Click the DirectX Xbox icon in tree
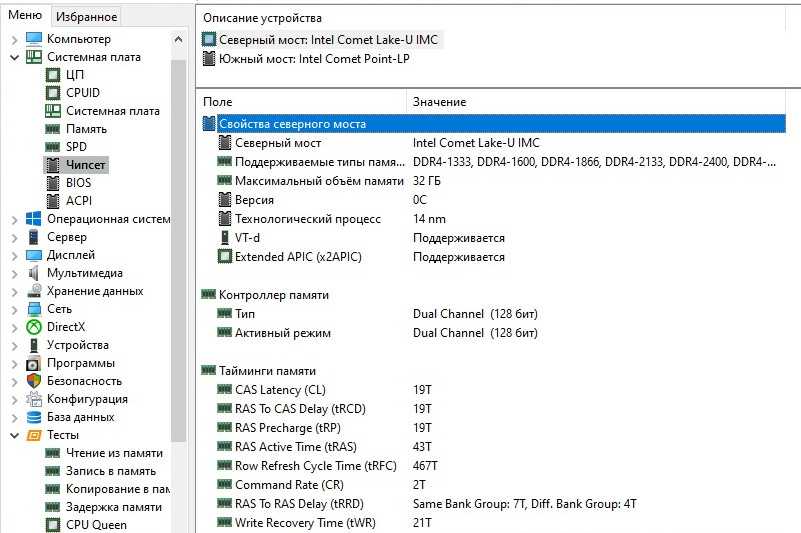 (x=34, y=327)
